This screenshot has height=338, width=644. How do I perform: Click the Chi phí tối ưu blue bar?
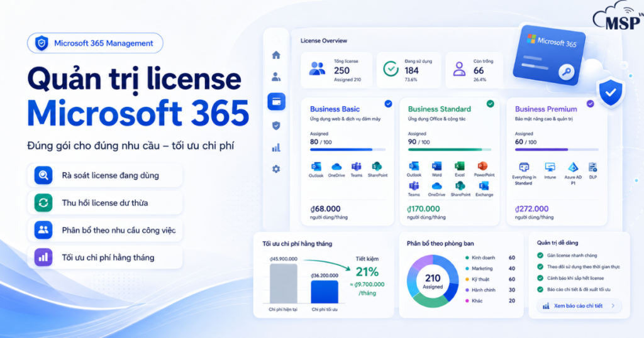point(325,292)
